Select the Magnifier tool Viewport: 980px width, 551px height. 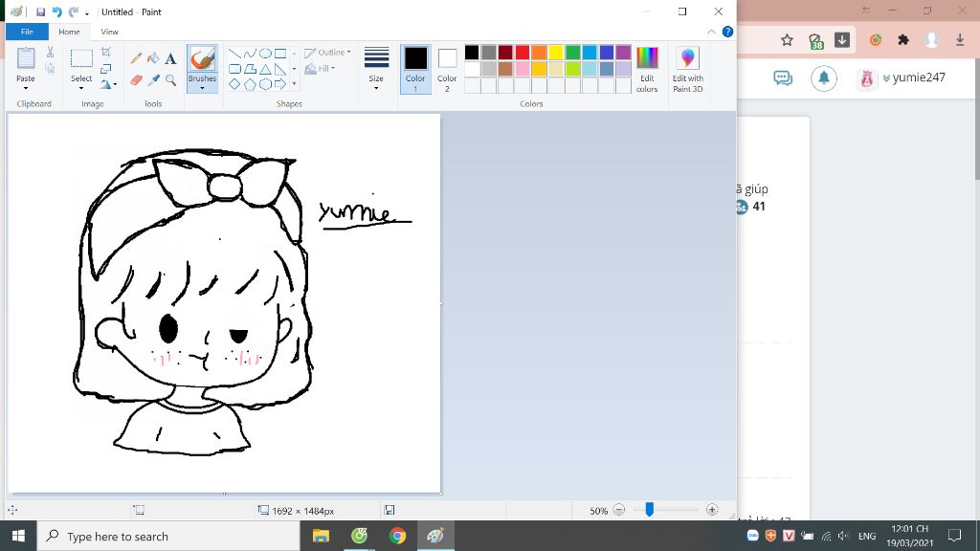tap(170, 80)
